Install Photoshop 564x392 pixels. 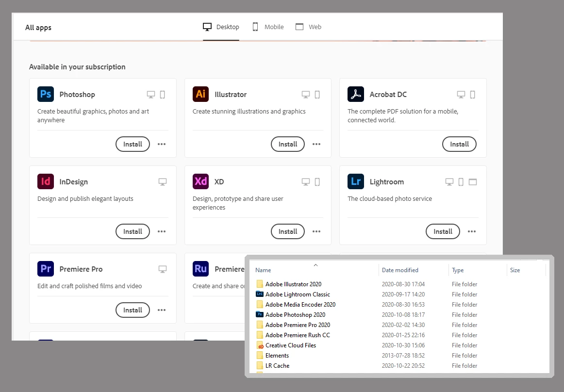(133, 144)
